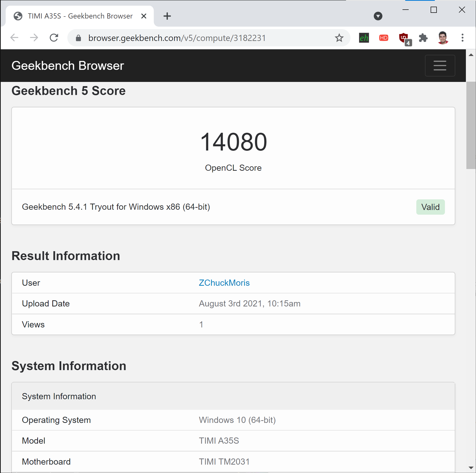Click the 'Views' row label
Image resolution: width=476 pixels, height=473 pixels.
(x=33, y=324)
